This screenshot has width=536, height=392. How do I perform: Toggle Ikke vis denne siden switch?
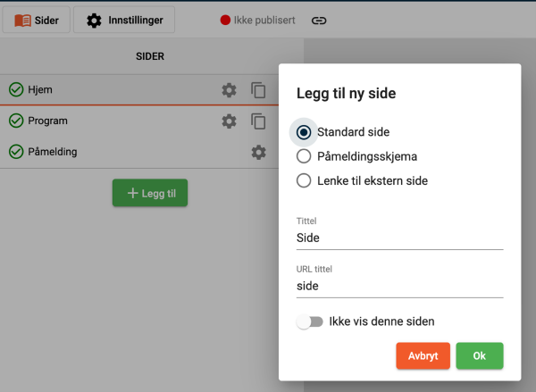(x=310, y=321)
